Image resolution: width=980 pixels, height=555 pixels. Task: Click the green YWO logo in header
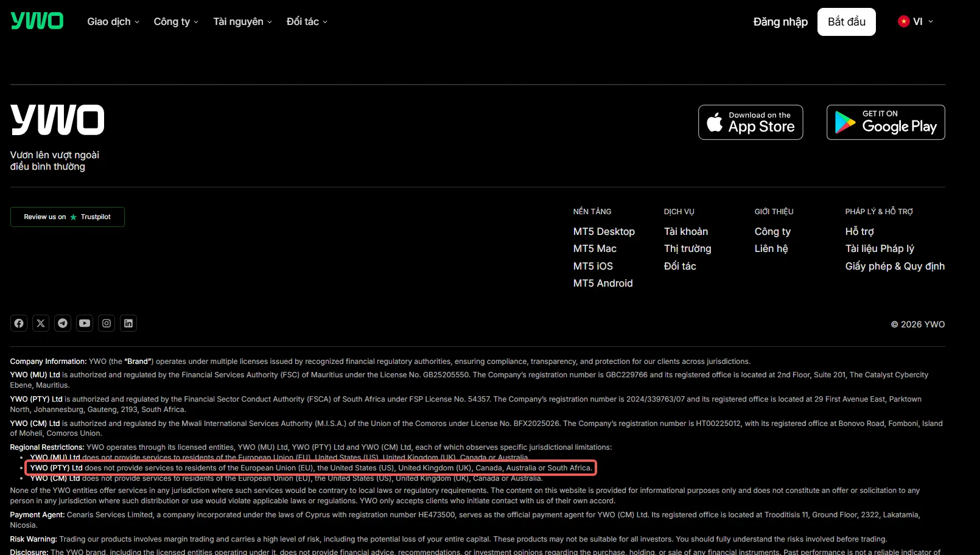coord(37,21)
